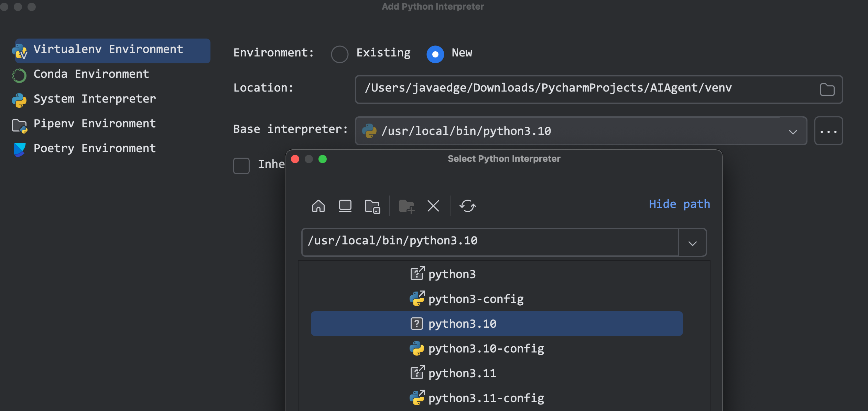Image resolution: width=868 pixels, height=411 pixels.
Task: Select the Existing environment radio button
Action: click(x=339, y=53)
